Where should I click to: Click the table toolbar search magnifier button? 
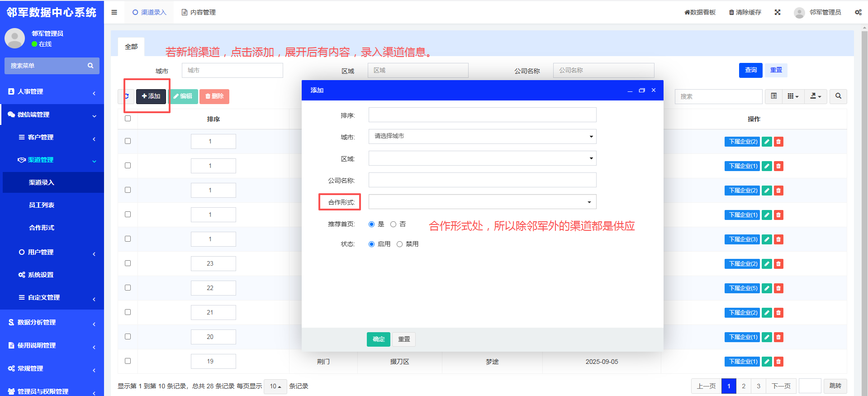pyautogui.click(x=838, y=96)
